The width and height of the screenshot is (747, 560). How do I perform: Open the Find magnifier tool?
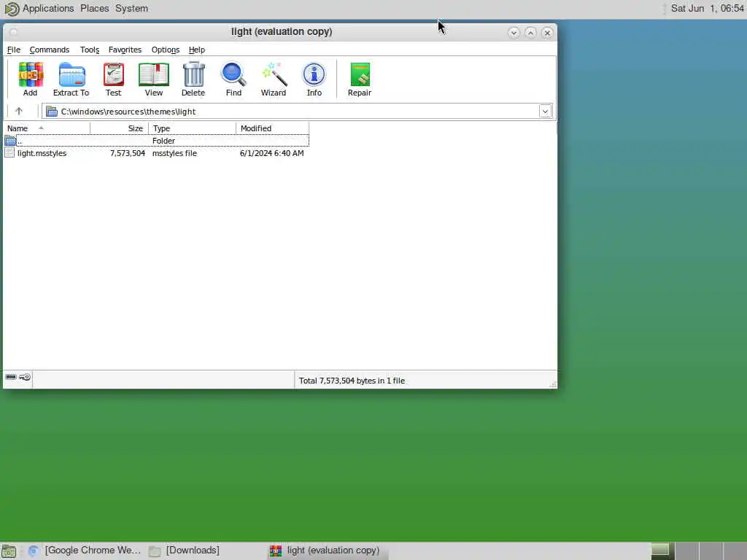pyautogui.click(x=233, y=75)
